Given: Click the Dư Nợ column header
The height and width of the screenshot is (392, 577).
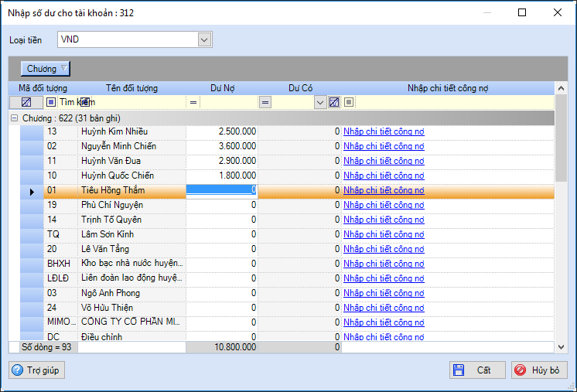Looking at the screenshot, I should click(222, 88).
